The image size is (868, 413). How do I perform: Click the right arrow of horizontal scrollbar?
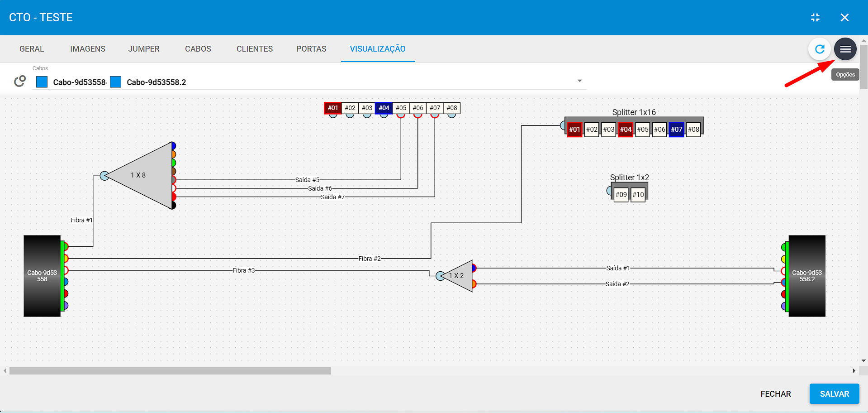854,370
